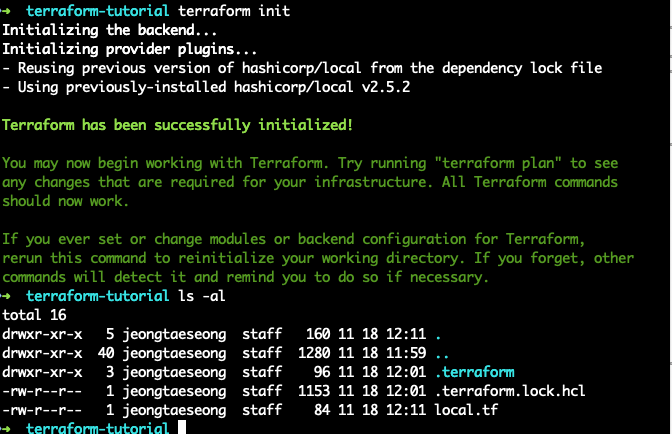Click link count '40' in the '..' row
Image resolution: width=672 pixels, height=434 pixels.
pos(106,353)
